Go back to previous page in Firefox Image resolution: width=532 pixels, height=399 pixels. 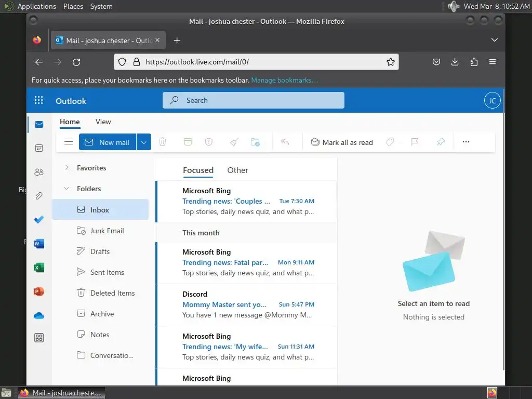39,62
